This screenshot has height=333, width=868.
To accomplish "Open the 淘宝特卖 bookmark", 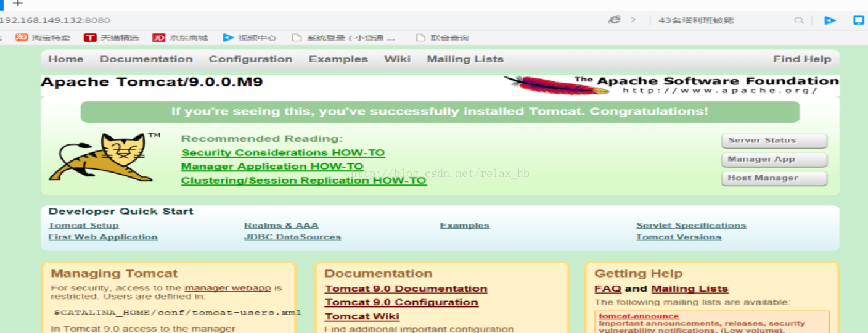I will click(43, 38).
